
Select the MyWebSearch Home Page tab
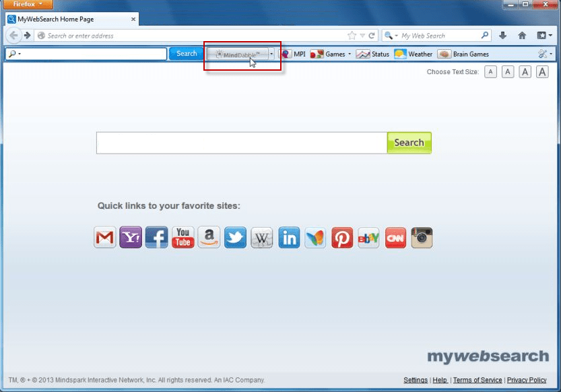tap(71, 19)
